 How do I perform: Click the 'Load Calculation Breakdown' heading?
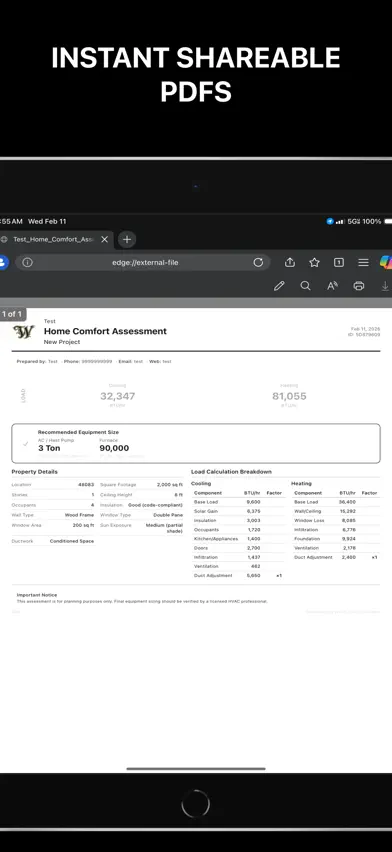tap(231, 472)
